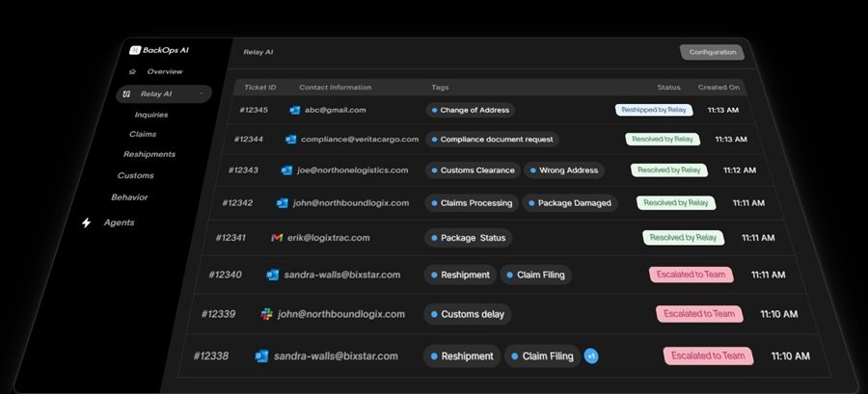Click Outlook icon in ticket #12338 row

click(261, 355)
